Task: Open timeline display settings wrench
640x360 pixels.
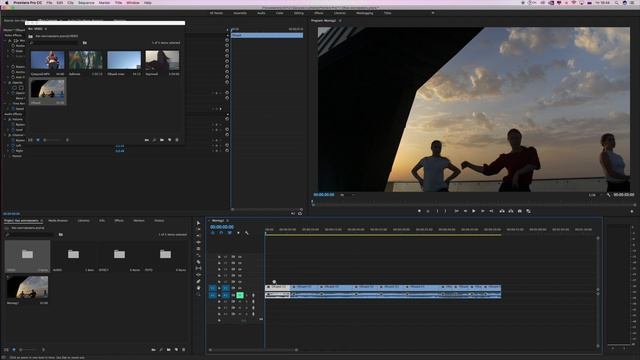Action: click(x=247, y=233)
